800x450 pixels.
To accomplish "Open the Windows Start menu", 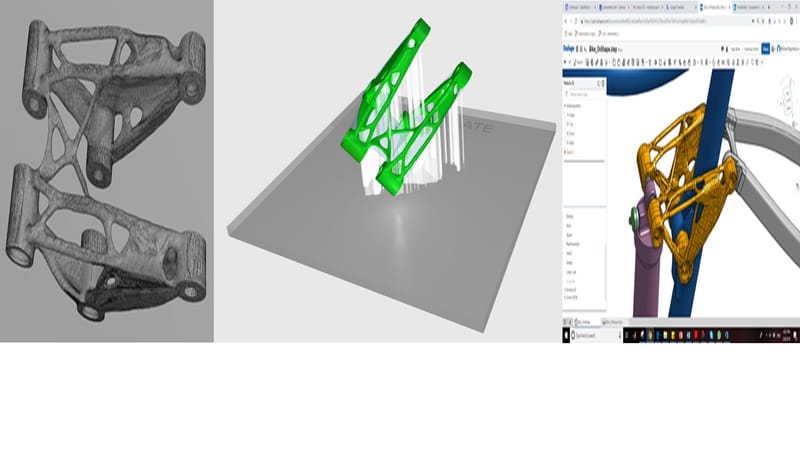I will click(x=567, y=334).
